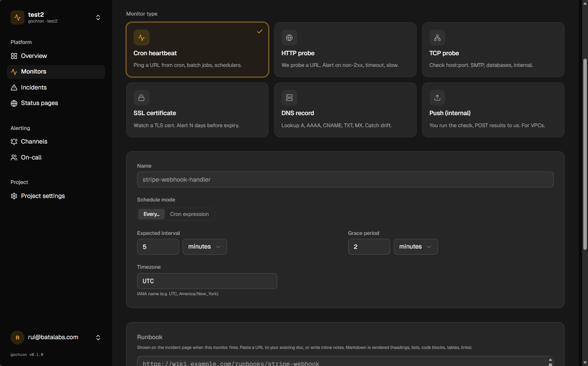
Task: Open the Grace period minutes dropdown
Action: click(x=416, y=247)
